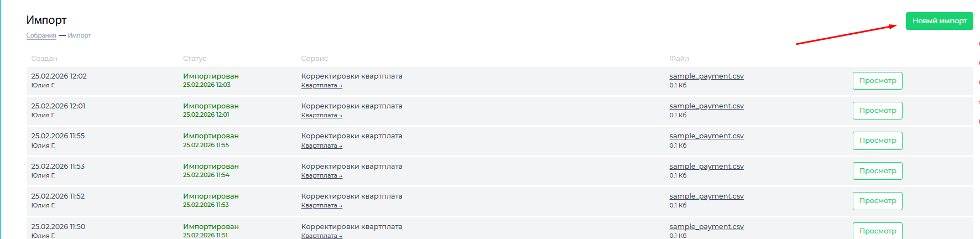Viewport: 980px width, 239px height.
Task: View the import created at 11:55
Action: [877, 141]
